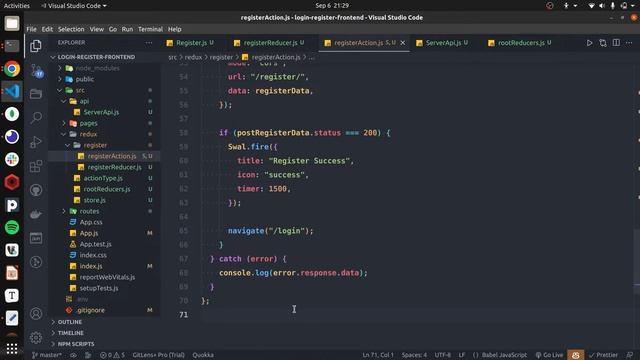Expand the routes folder
The height and width of the screenshot is (360, 640).
coord(89,211)
